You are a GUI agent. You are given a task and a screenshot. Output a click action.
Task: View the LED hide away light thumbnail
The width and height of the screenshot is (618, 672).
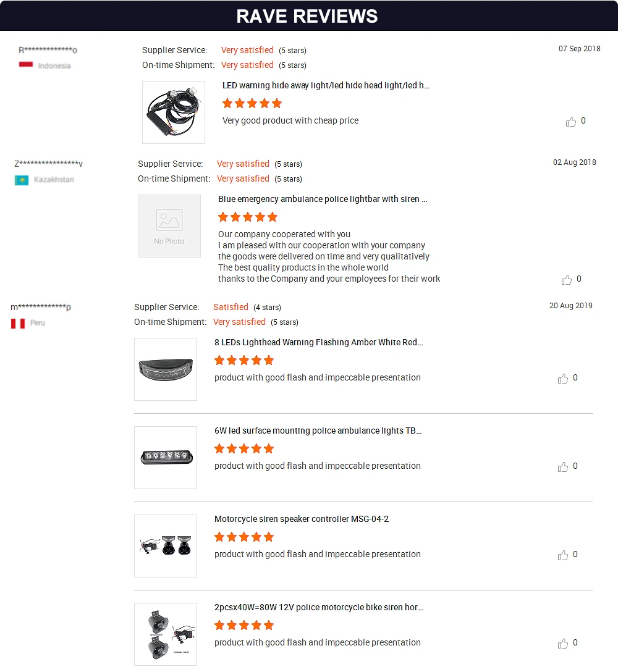click(174, 112)
